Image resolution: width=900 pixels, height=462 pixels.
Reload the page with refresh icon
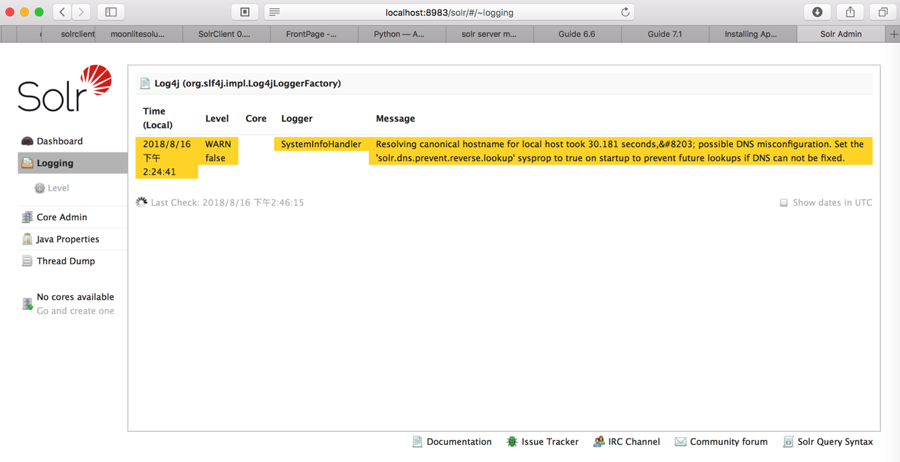click(x=625, y=11)
